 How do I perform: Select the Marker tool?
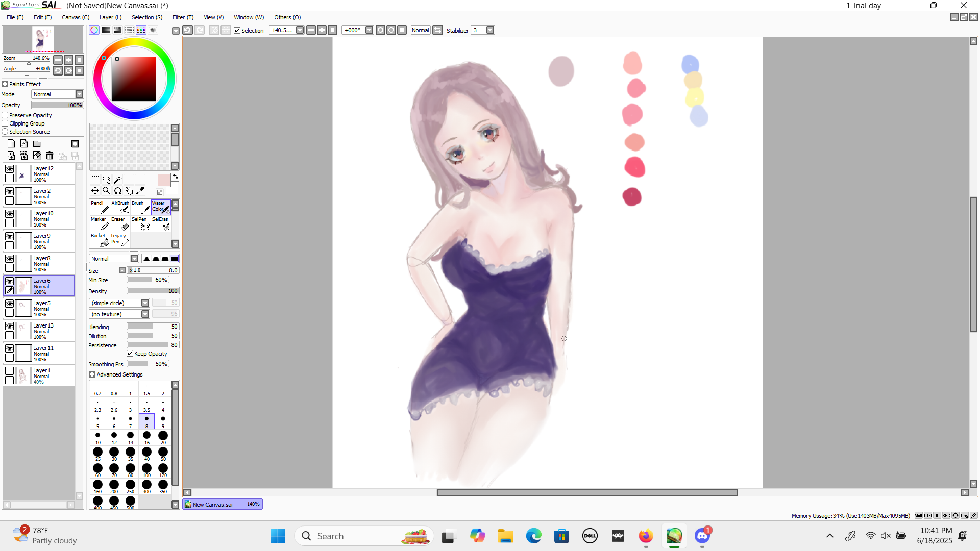click(100, 223)
